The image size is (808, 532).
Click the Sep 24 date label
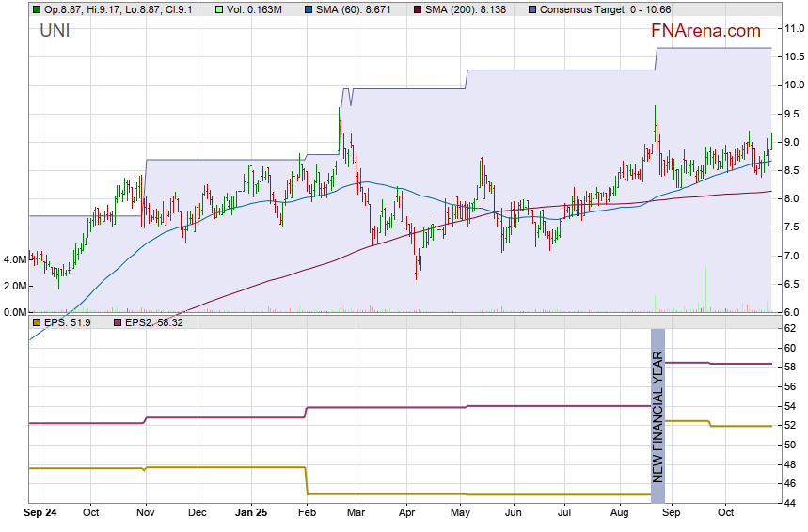(41, 513)
